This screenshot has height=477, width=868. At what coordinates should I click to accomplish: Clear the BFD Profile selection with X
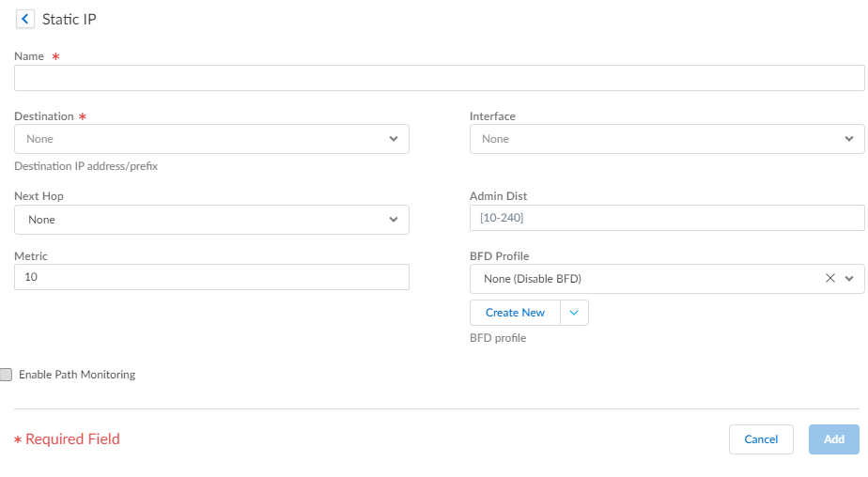tap(829, 279)
